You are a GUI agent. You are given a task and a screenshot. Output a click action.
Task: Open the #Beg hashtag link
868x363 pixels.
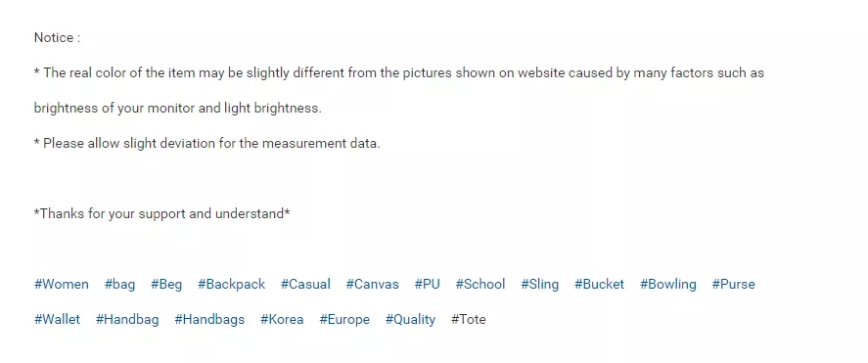[166, 285]
